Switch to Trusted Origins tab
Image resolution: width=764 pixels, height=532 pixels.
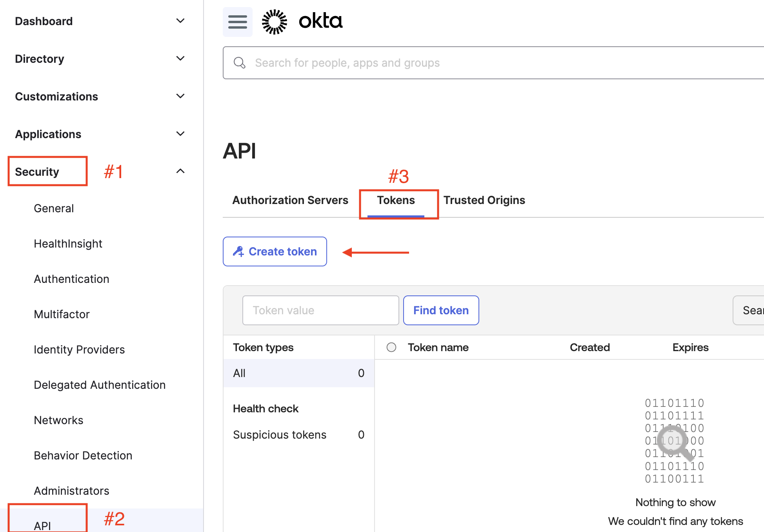point(484,200)
